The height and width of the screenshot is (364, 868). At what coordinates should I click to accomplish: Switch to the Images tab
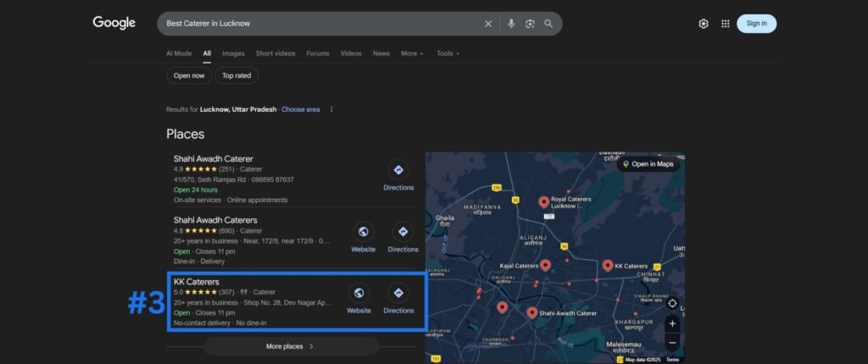(233, 53)
